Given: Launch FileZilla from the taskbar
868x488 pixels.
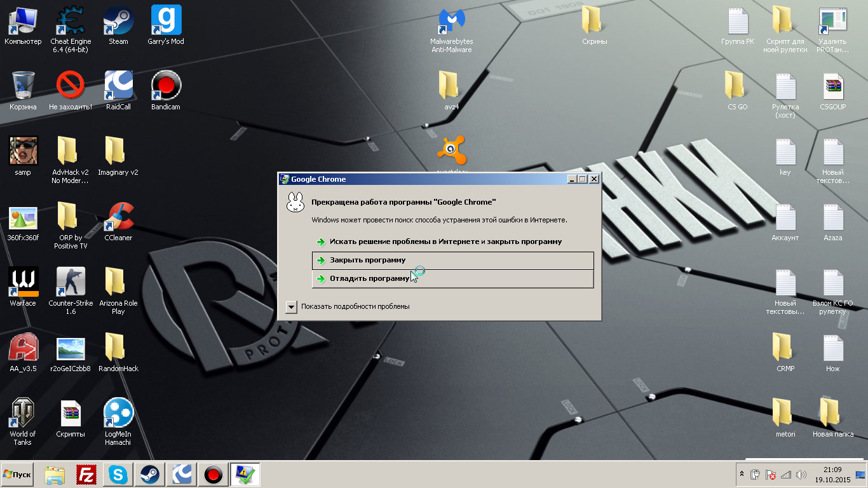Looking at the screenshot, I should coord(86,475).
